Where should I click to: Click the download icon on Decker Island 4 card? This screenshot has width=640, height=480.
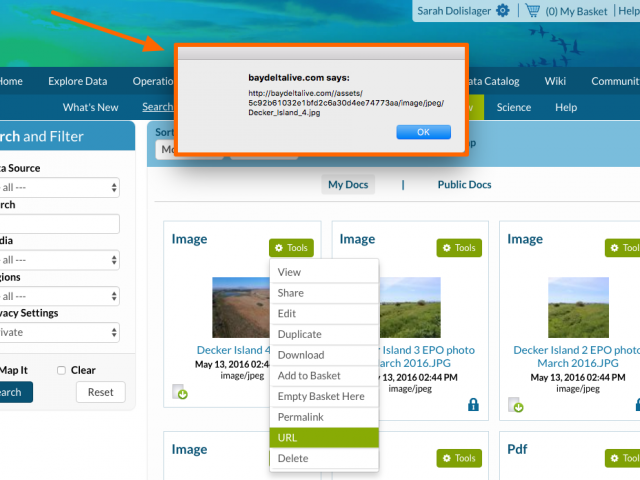tap(180, 392)
